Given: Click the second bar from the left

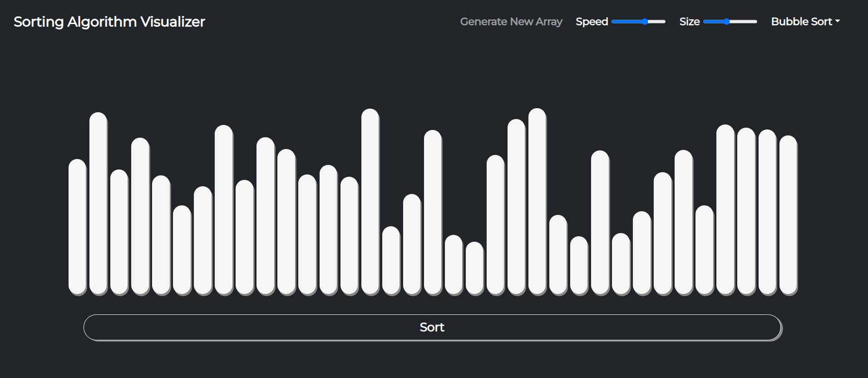Looking at the screenshot, I should [98, 204].
